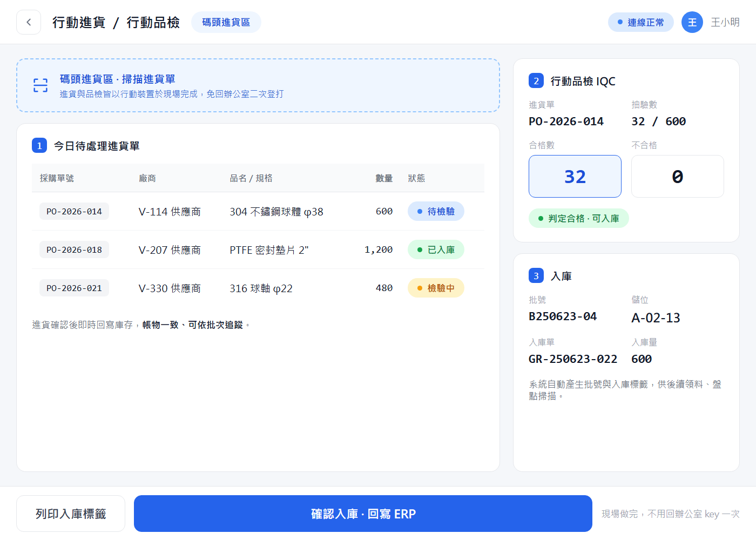Image resolution: width=756 pixels, height=540 pixels.
Task: Select the 合格數 field showing 32
Action: point(575,177)
